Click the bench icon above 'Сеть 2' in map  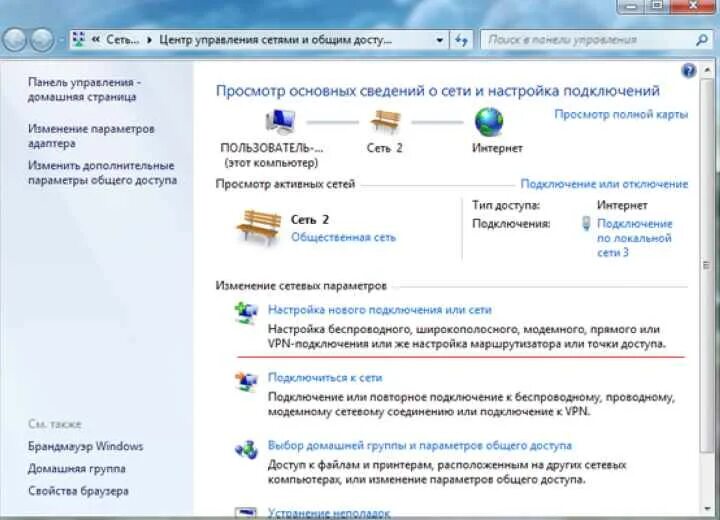(385, 122)
